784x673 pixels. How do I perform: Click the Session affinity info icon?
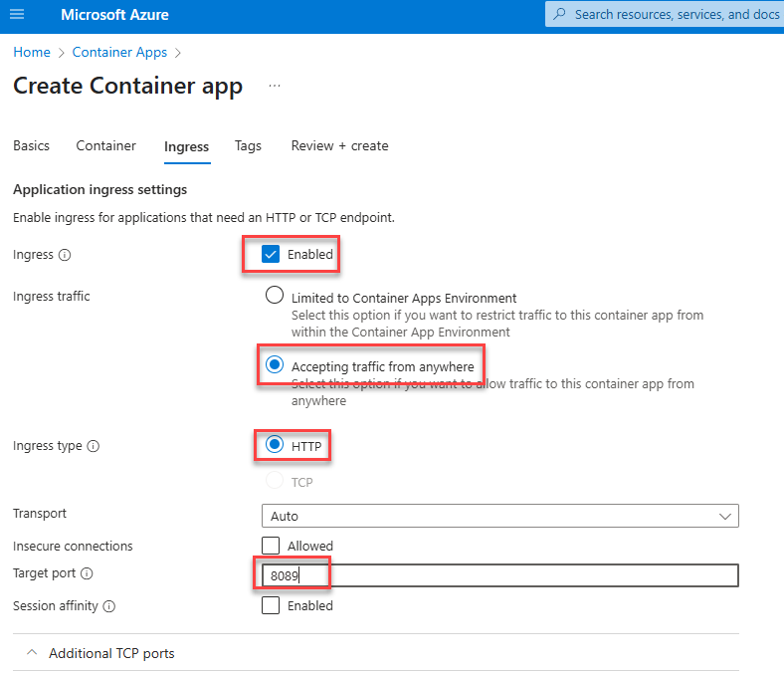point(108,606)
